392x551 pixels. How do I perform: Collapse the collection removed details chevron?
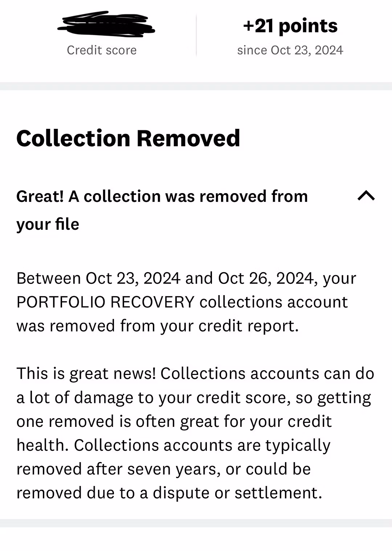coord(366,196)
